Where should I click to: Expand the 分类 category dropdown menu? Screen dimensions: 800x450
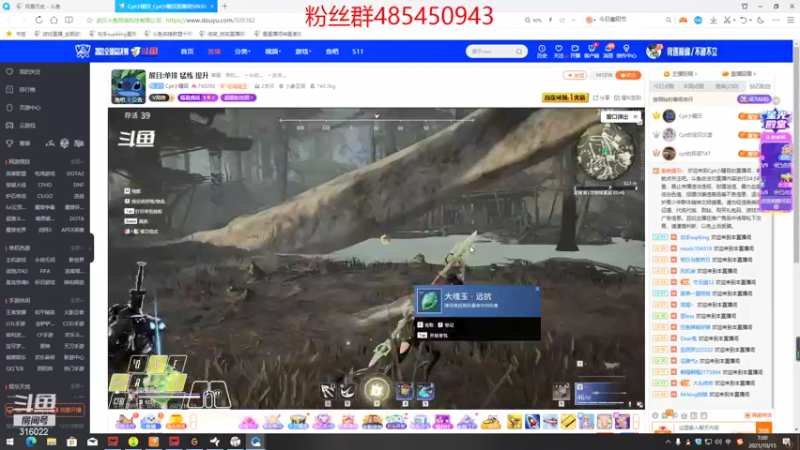pyautogui.click(x=242, y=52)
